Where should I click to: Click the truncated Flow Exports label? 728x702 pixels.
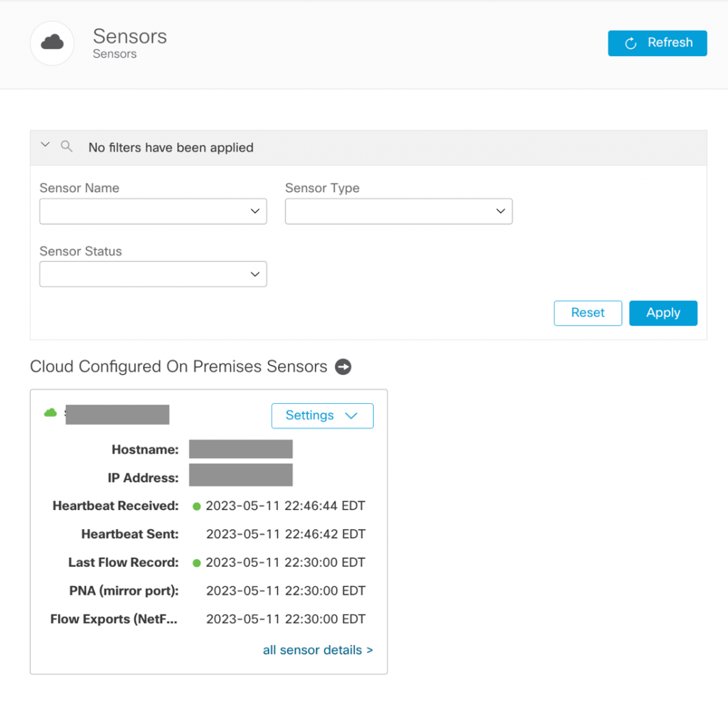click(114, 619)
